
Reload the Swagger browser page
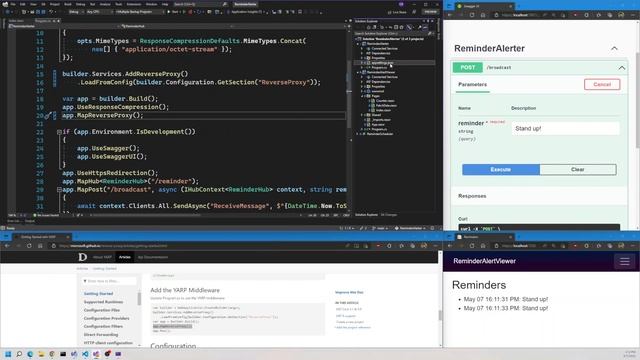[471, 15]
